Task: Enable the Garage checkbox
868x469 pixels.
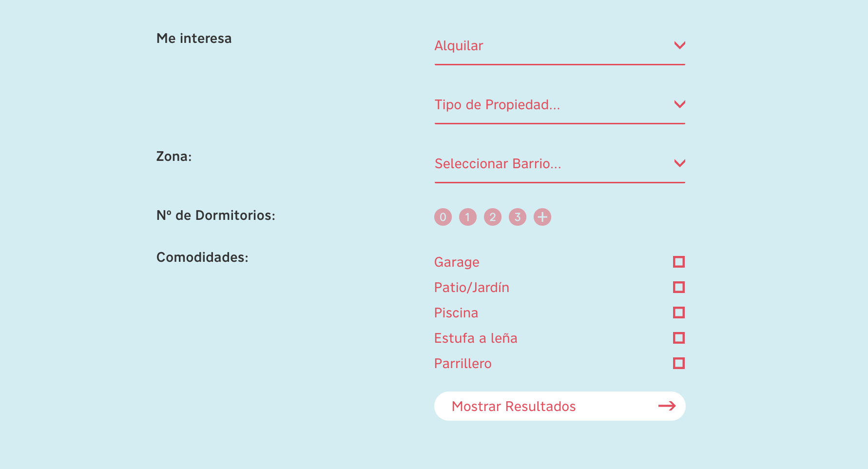Action: [x=678, y=262]
